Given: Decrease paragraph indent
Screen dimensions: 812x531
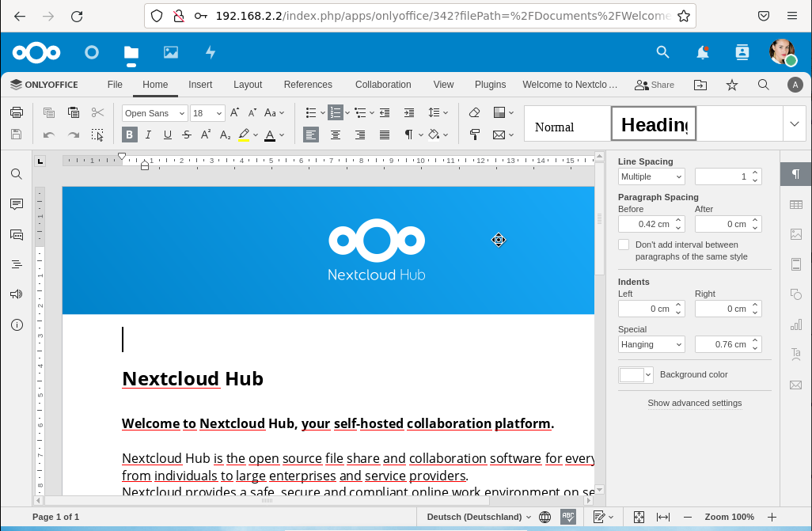Looking at the screenshot, I should coord(385,112).
